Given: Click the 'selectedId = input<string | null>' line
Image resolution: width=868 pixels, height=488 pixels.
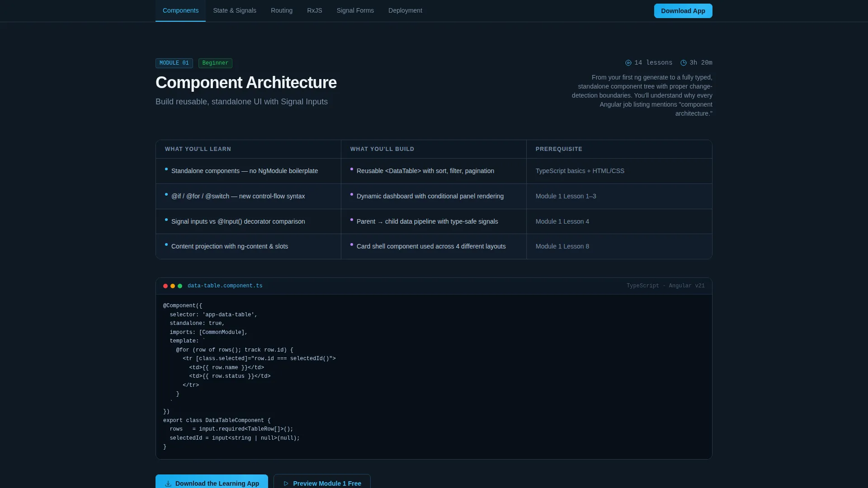Looking at the screenshot, I should (235, 438).
